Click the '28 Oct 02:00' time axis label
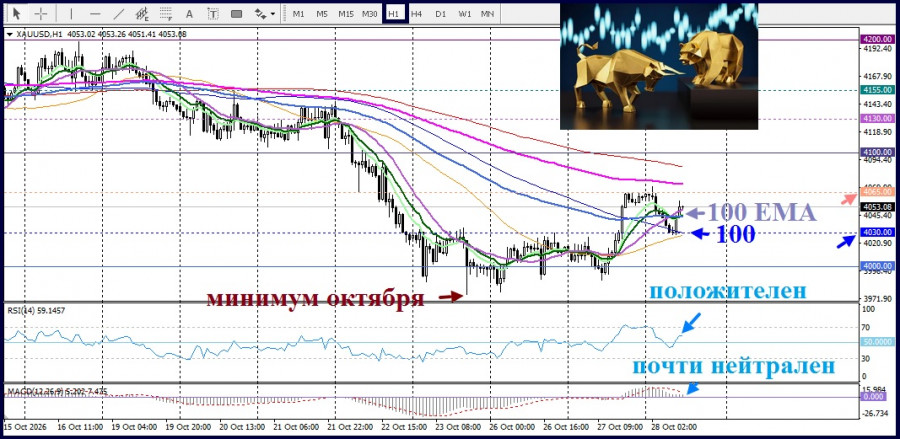The width and height of the screenshot is (900, 439). (675, 428)
